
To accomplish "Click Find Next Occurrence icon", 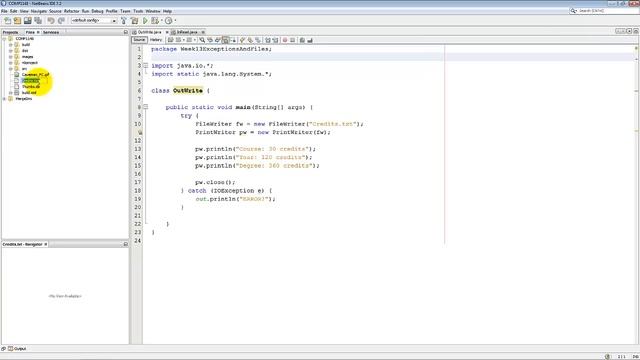I will 218,40.
